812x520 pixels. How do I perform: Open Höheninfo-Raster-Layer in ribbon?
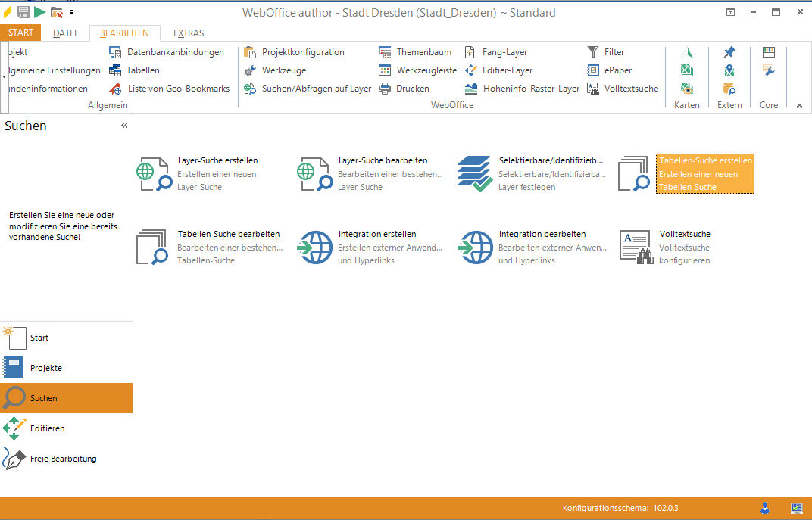[521, 89]
